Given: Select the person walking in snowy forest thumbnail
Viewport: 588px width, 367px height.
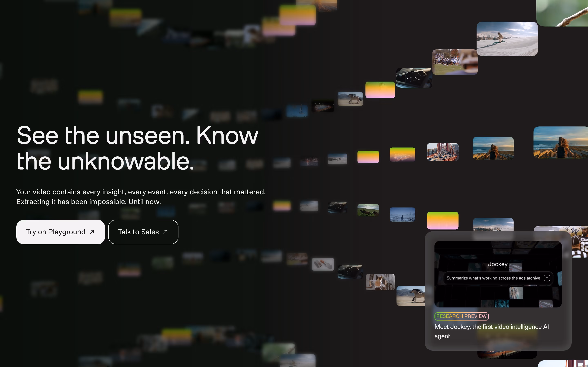Looking at the screenshot, I should tap(402, 214).
